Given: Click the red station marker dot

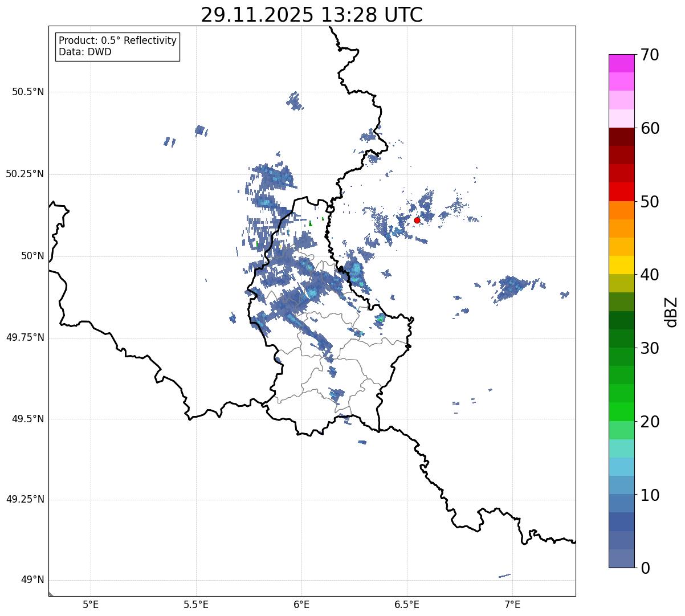Looking at the screenshot, I should point(417,220).
